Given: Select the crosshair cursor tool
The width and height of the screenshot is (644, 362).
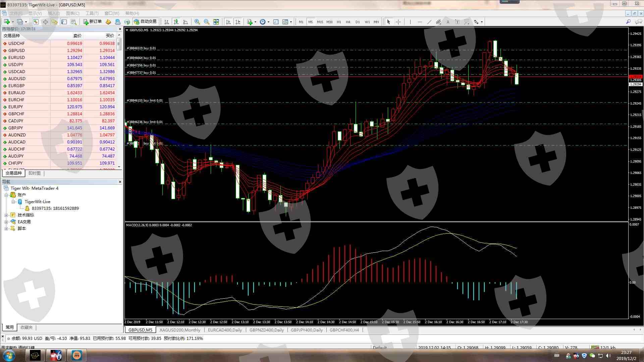Looking at the screenshot, I should (398, 22).
